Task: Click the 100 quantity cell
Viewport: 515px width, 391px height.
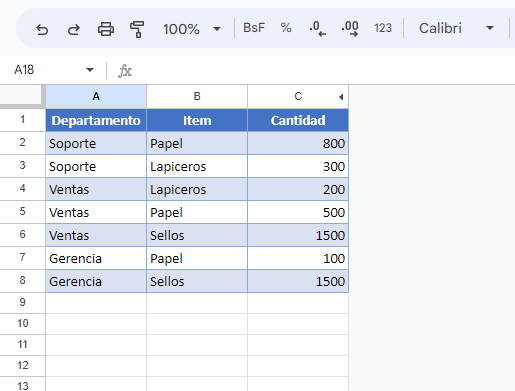Action: pyautogui.click(x=298, y=258)
